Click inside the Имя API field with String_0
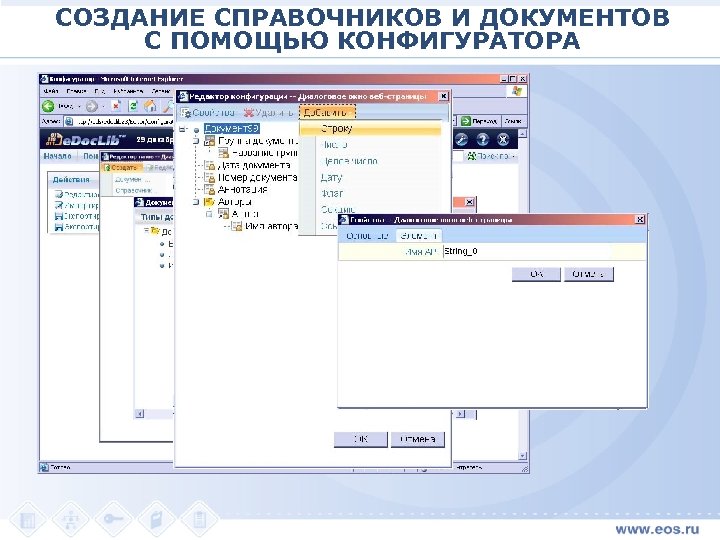This screenshot has width=720, height=540. click(x=527, y=251)
